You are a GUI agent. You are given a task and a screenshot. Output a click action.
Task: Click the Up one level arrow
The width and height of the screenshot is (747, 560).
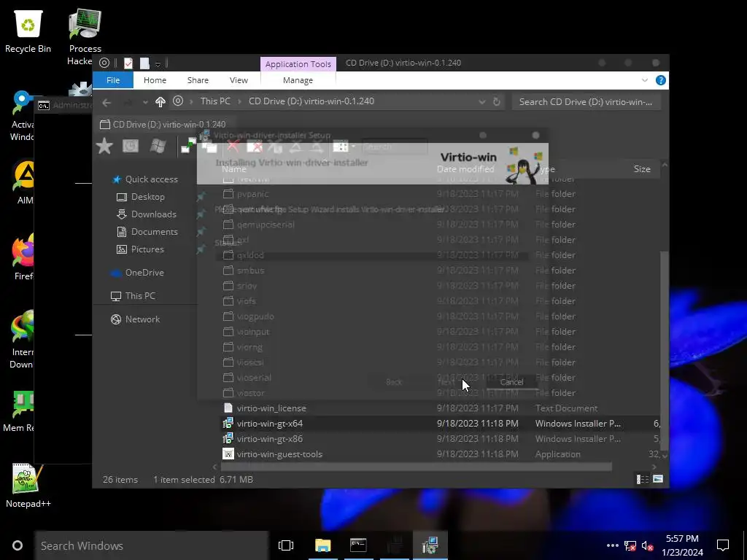pyautogui.click(x=160, y=102)
